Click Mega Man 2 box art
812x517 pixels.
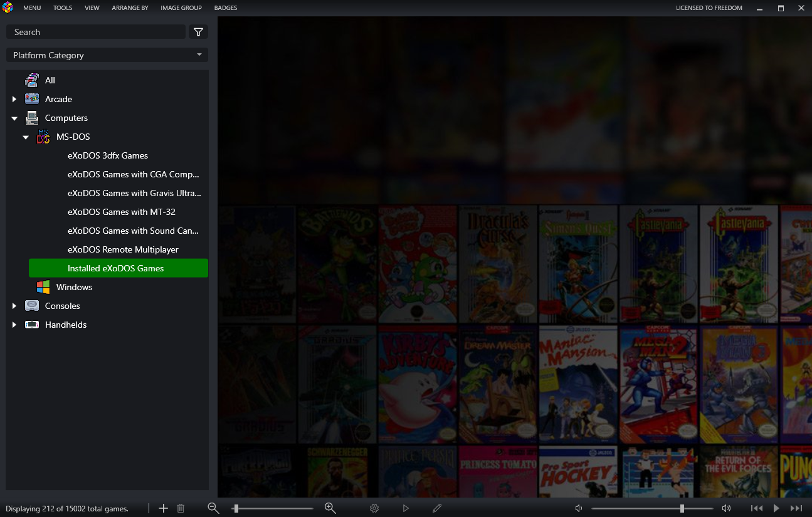658,384
